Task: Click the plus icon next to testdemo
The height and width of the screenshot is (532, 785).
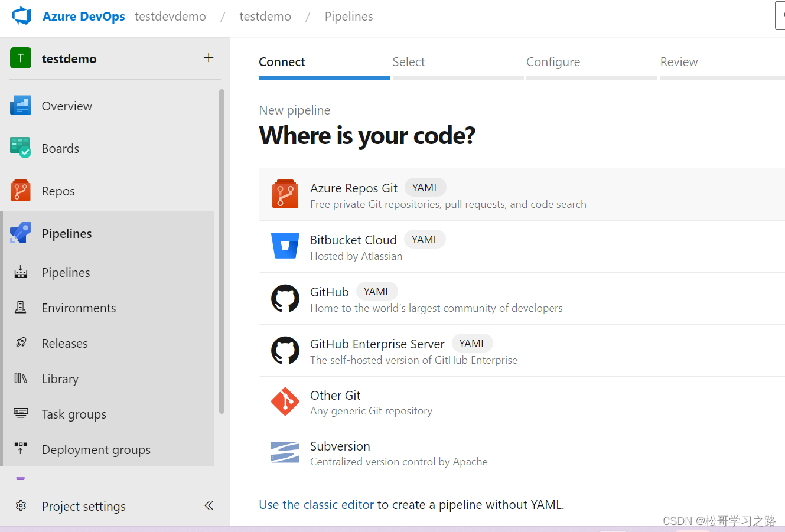Action: pyautogui.click(x=209, y=57)
